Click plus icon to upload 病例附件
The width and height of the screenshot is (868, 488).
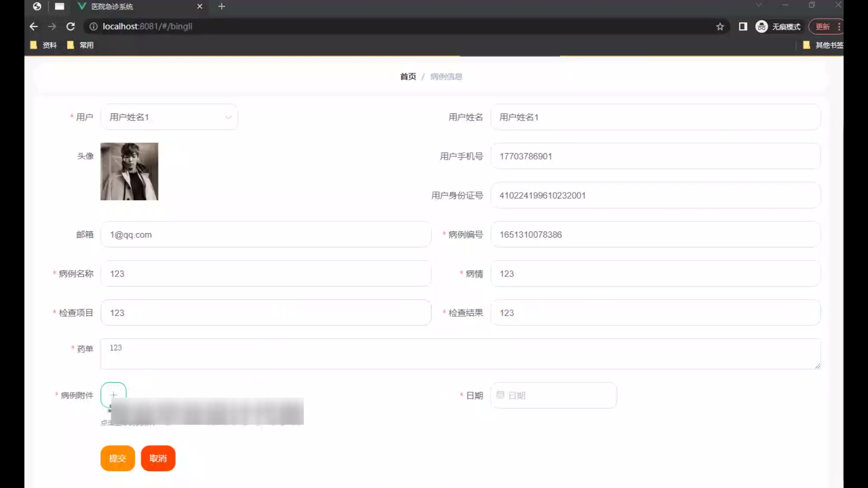pos(113,395)
